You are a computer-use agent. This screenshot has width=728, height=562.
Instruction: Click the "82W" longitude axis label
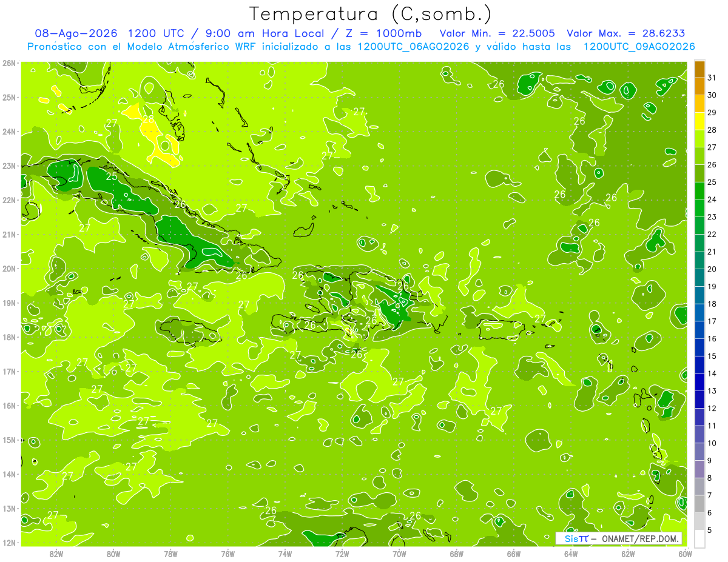click(x=56, y=554)
